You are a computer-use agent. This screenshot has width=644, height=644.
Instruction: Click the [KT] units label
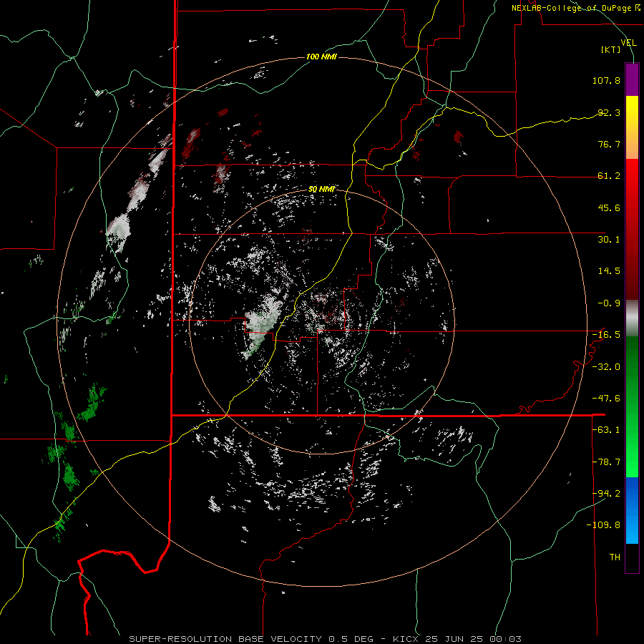click(x=611, y=49)
